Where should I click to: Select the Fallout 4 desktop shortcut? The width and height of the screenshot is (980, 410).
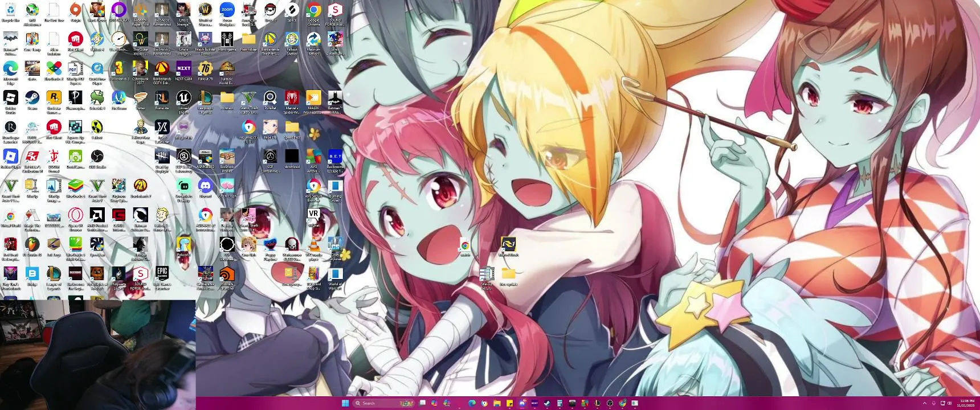[97, 42]
